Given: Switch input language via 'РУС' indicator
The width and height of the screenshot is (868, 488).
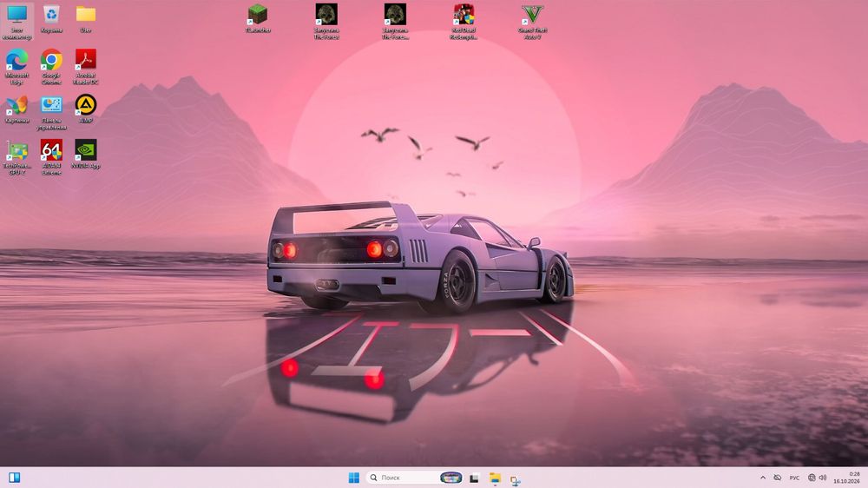Looking at the screenshot, I should click(794, 478).
